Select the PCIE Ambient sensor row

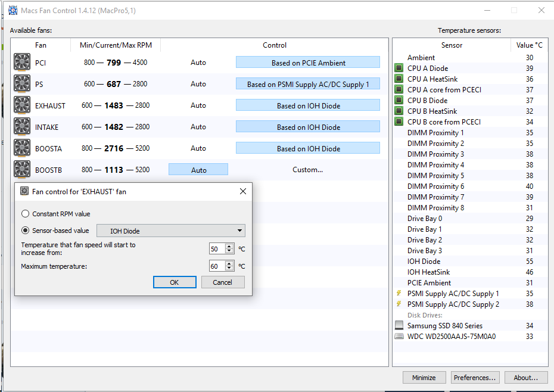tap(470, 283)
